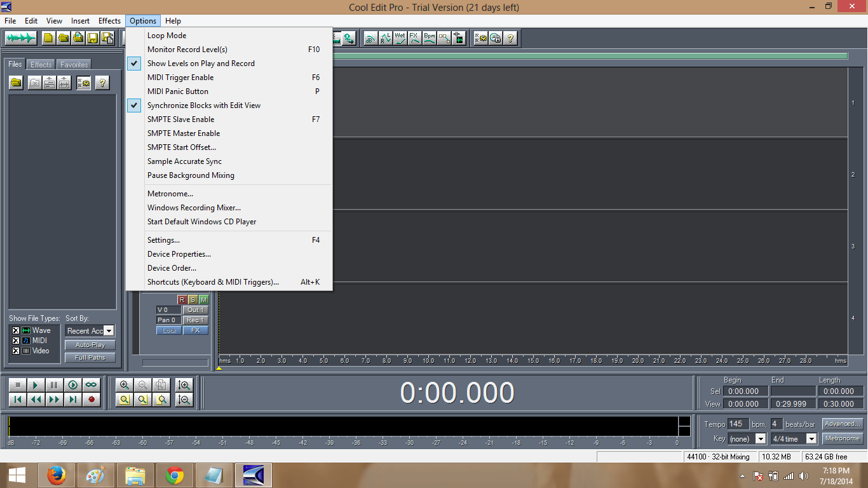The width and height of the screenshot is (868, 488).
Task: Switch to the Favorites tab
Action: coord(74,65)
